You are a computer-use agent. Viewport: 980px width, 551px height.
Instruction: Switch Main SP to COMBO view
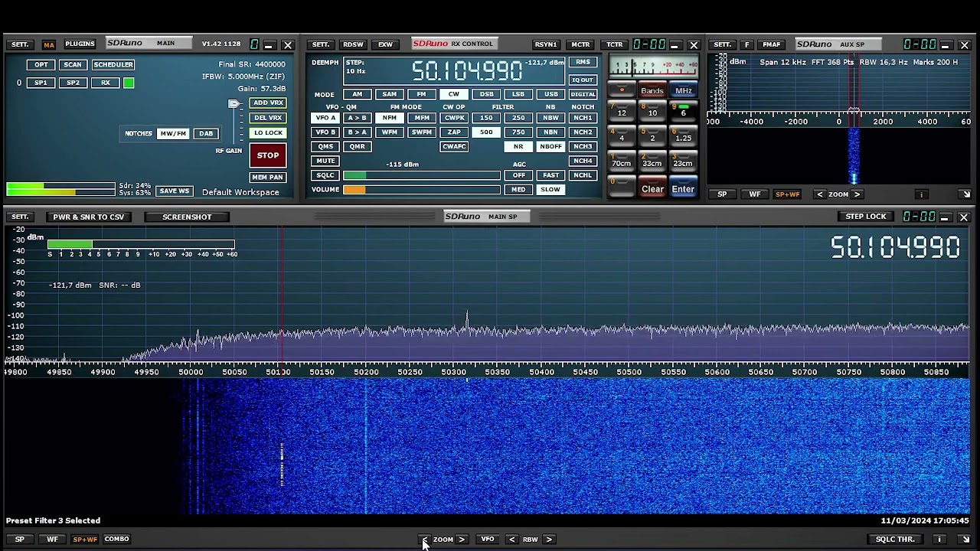pos(116,540)
